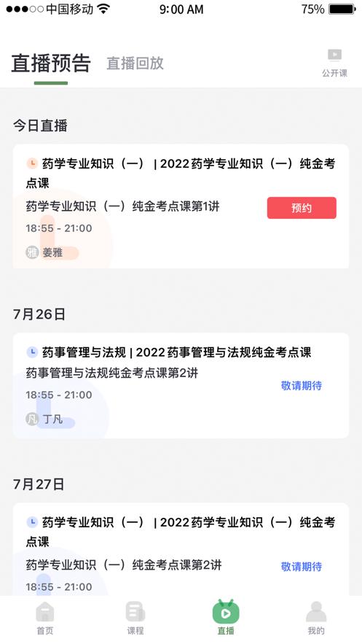The width and height of the screenshot is (362, 644).
Task: Select the 直播预告 tab
Action: tap(51, 63)
